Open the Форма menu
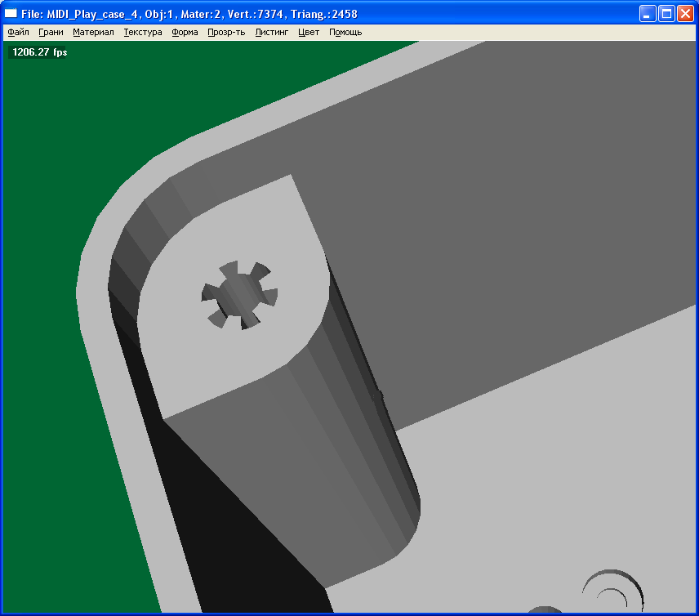The width and height of the screenshot is (699, 616). (x=185, y=33)
